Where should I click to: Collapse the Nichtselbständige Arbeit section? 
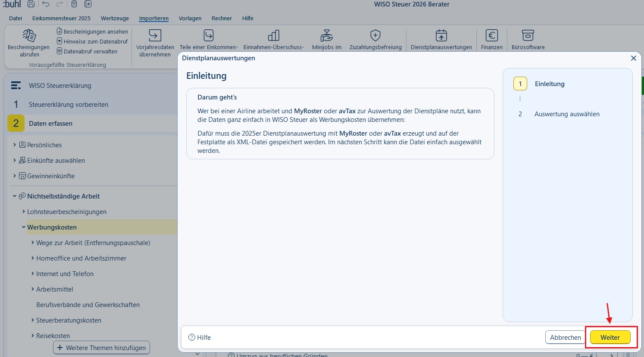pos(15,196)
